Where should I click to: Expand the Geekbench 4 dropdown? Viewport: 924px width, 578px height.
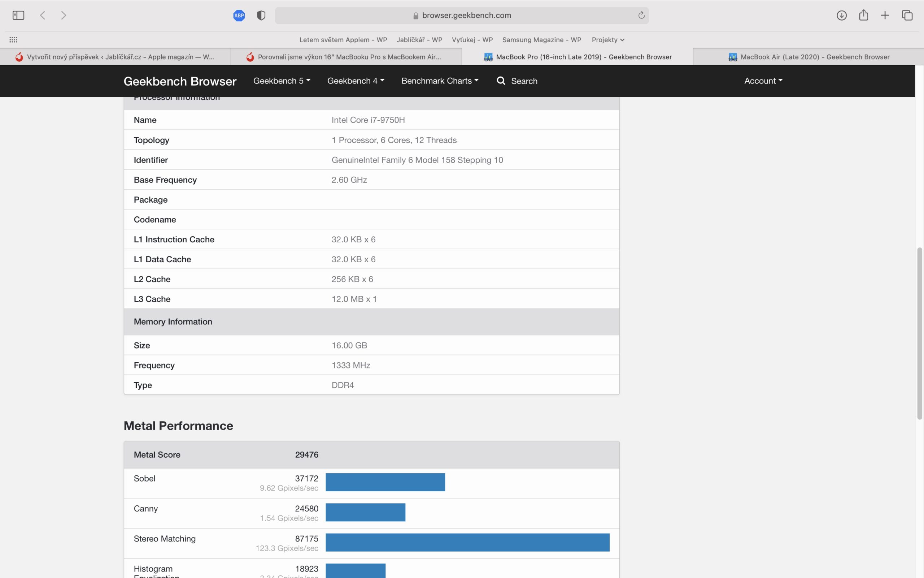tap(356, 81)
